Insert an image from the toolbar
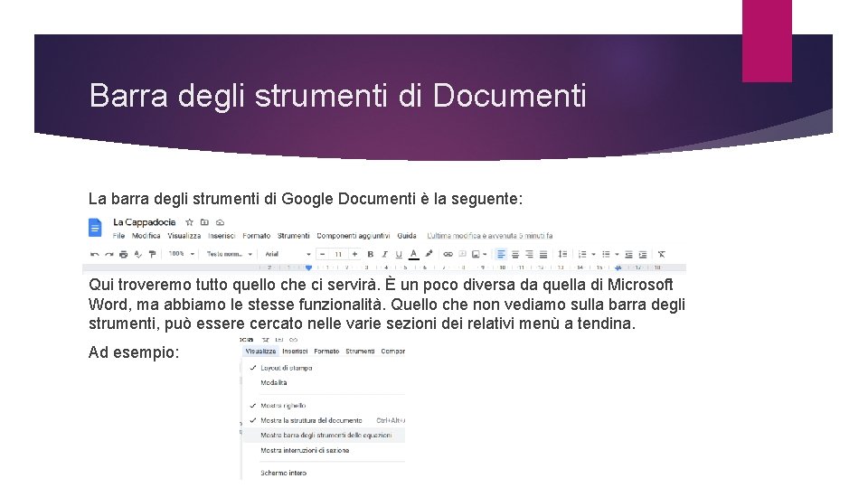The height and width of the screenshot is (488, 868). [x=476, y=255]
